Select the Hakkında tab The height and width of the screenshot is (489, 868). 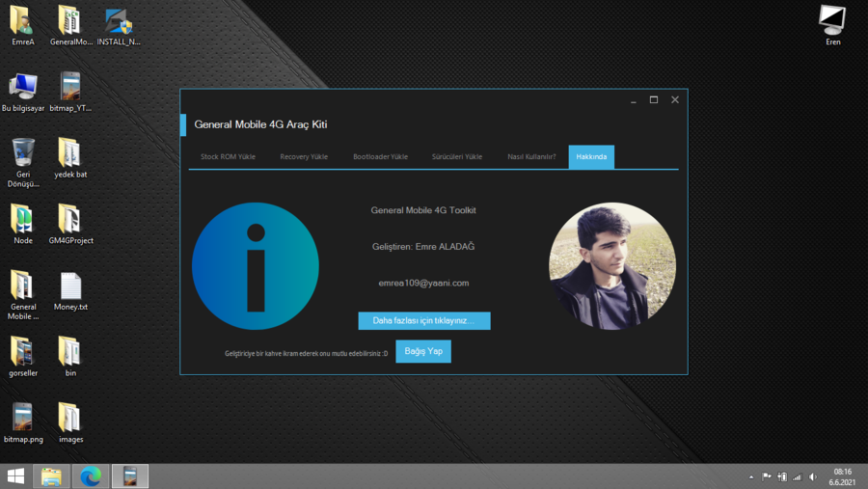coord(591,156)
